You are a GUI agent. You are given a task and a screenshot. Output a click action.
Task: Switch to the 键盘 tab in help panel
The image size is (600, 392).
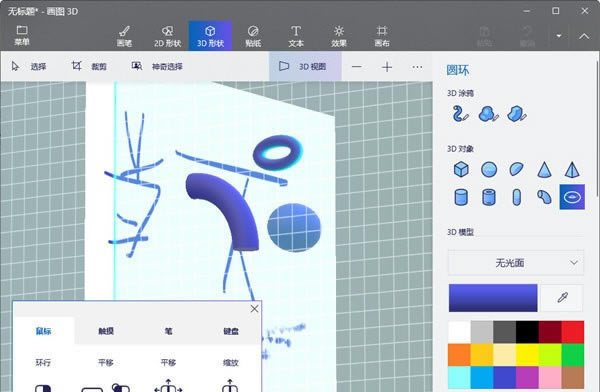point(231,331)
